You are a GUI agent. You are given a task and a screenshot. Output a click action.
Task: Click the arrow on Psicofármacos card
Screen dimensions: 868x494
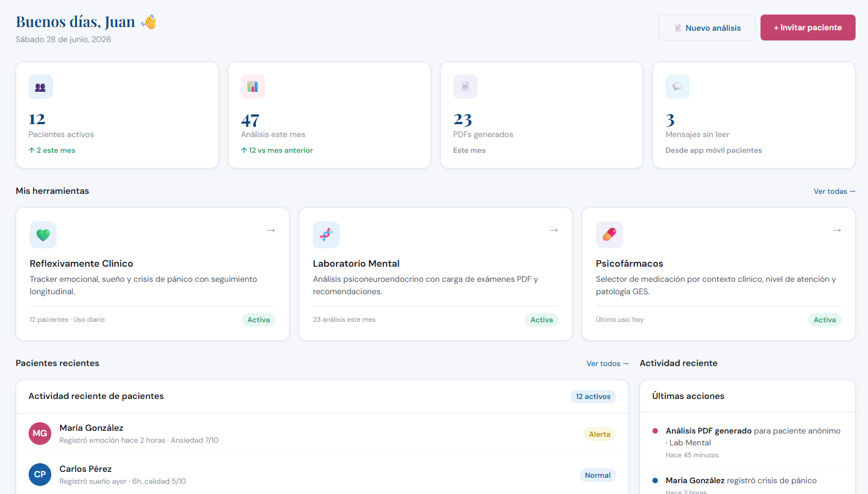(x=837, y=231)
